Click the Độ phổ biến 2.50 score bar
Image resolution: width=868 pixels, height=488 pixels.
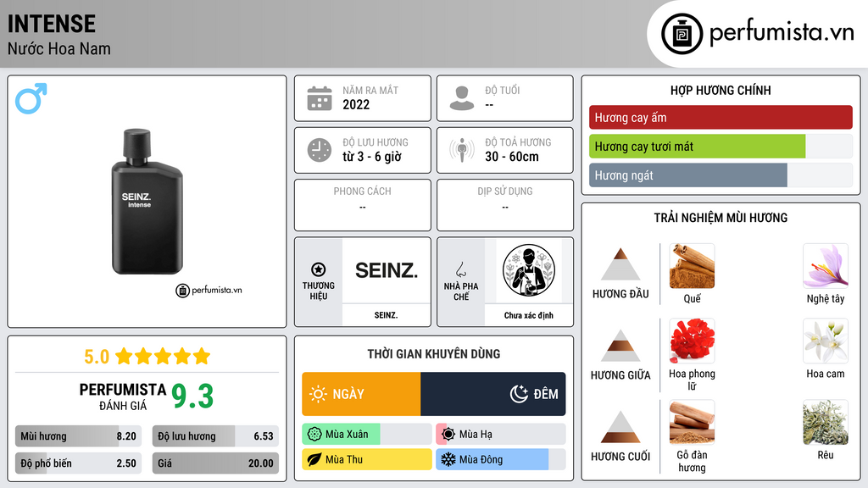click(78, 463)
